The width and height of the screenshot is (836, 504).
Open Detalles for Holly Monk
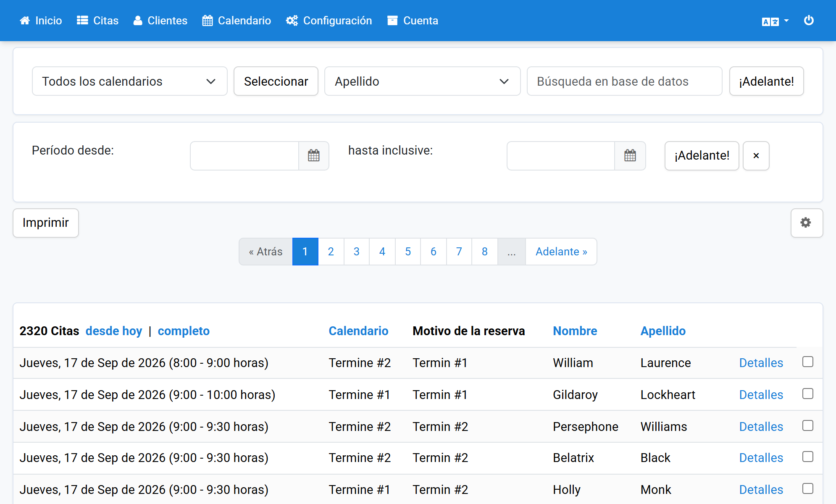click(x=761, y=490)
